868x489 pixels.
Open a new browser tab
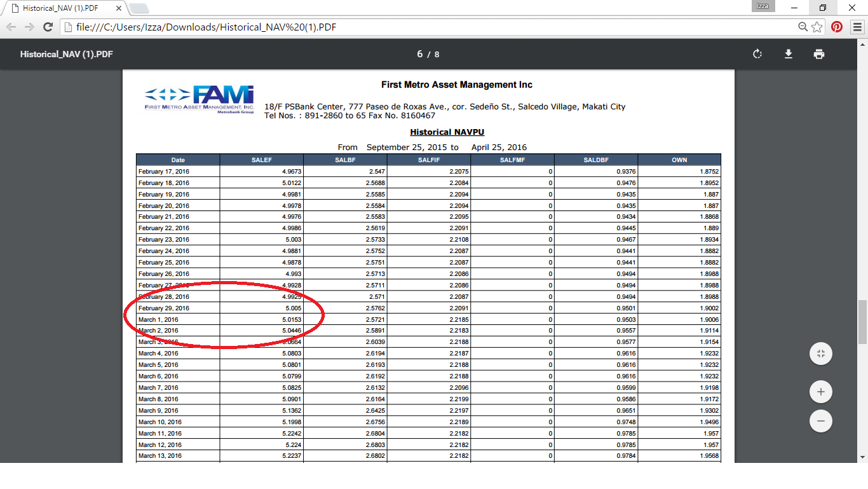[x=139, y=8]
